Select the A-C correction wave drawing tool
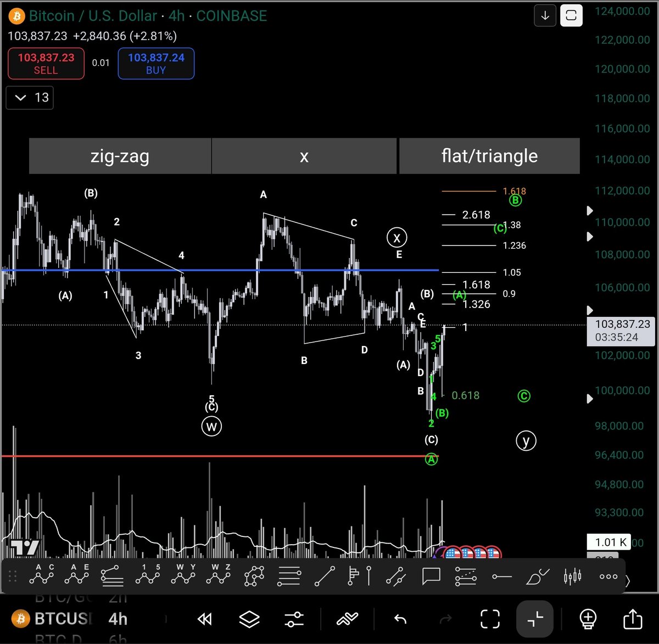 (42, 575)
